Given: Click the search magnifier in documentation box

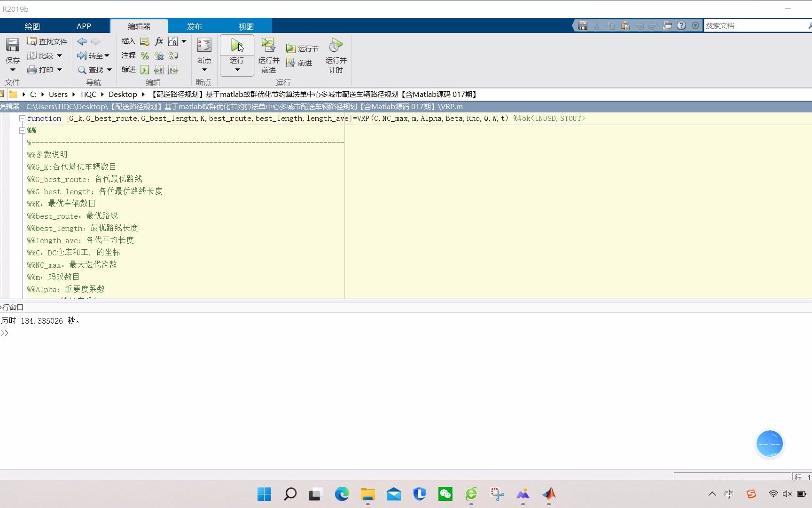Looking at the screenshot, I should click(x=809, y=26).
